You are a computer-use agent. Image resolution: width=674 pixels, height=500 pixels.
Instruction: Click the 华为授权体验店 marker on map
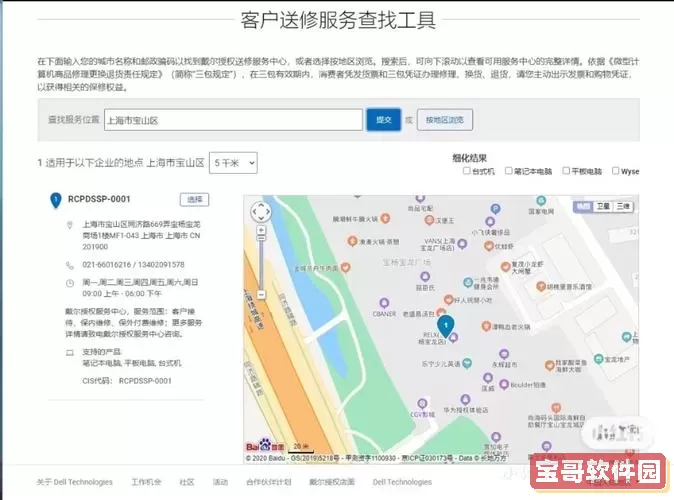pos(465,399)
